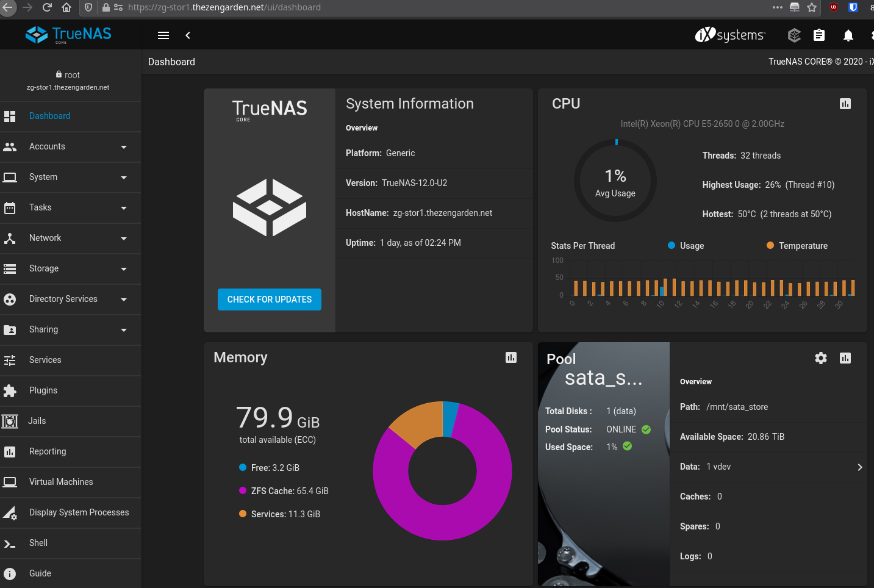Viewport: 874px width, 588px height.
Task: Expand the Data 1 vdev chevron
Action: pos(860,467)
